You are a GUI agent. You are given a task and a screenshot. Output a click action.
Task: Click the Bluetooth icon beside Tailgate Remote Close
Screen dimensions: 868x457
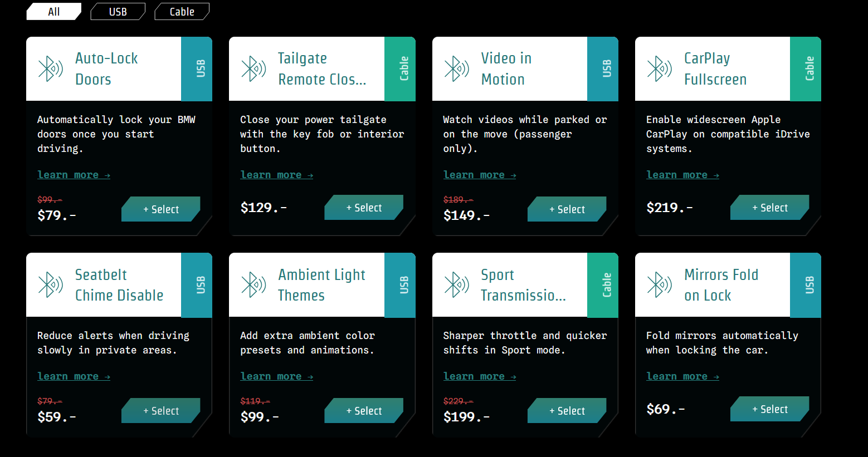[x=253, y=69]
